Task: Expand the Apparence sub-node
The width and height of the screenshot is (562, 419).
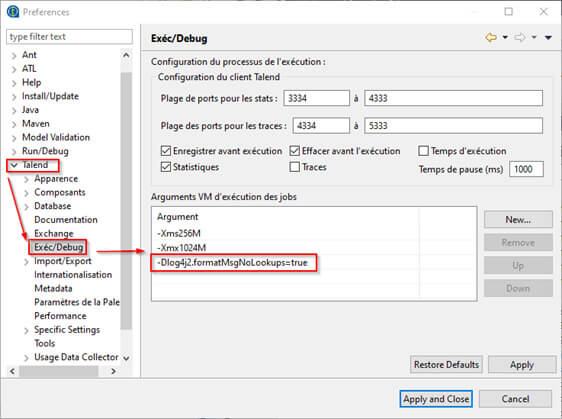Action: (x=26, y=179)
